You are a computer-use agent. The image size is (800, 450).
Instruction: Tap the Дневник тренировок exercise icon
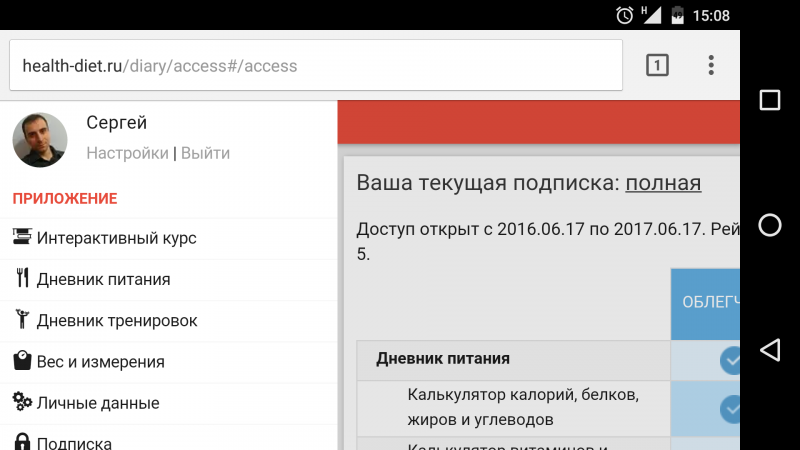pos(21,320)
